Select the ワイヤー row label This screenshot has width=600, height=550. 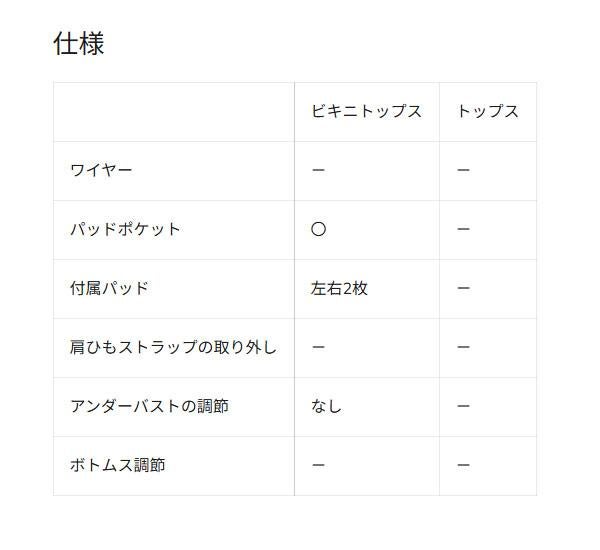tap(101, 170)
